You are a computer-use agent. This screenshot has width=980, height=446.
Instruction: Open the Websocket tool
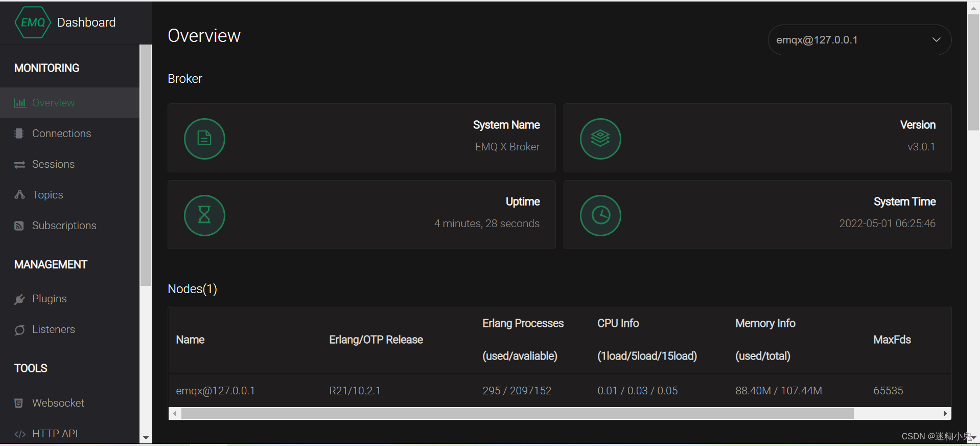[x=69, y=403]
